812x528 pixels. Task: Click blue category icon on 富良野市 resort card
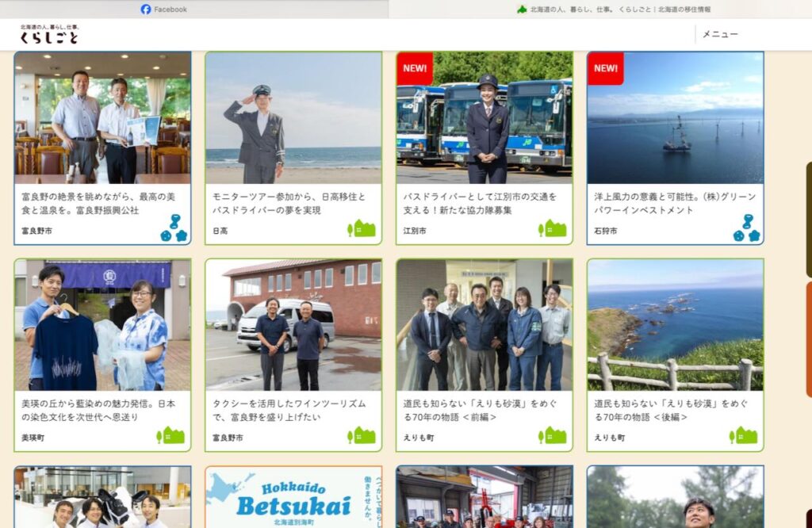point(174,228)
